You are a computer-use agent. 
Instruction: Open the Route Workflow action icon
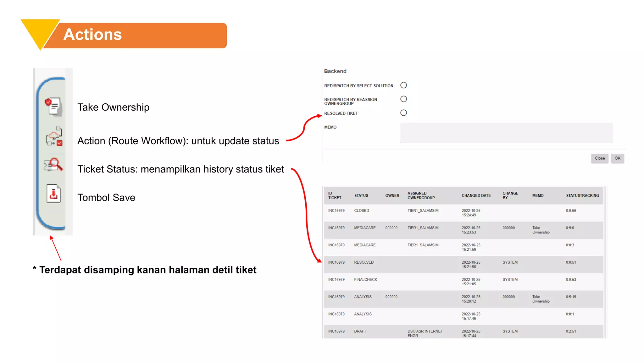54,136
